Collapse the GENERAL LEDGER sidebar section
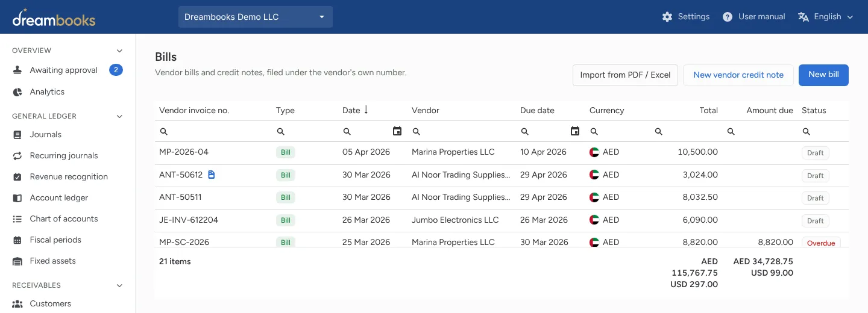This screenshot has width=868, height=313. click(x=119, y=116)
